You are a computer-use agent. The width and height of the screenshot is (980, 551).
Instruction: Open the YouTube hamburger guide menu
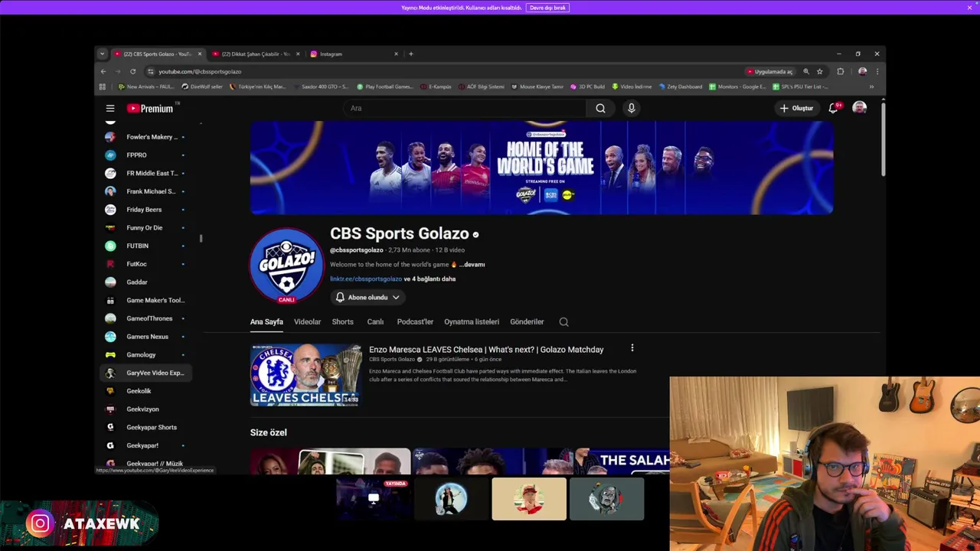[x=110, y=109]
